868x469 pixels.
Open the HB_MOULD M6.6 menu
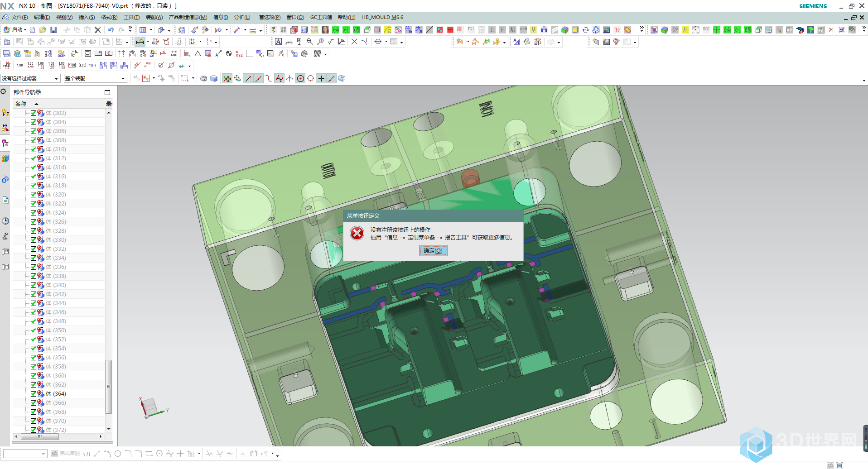(382, 18)
